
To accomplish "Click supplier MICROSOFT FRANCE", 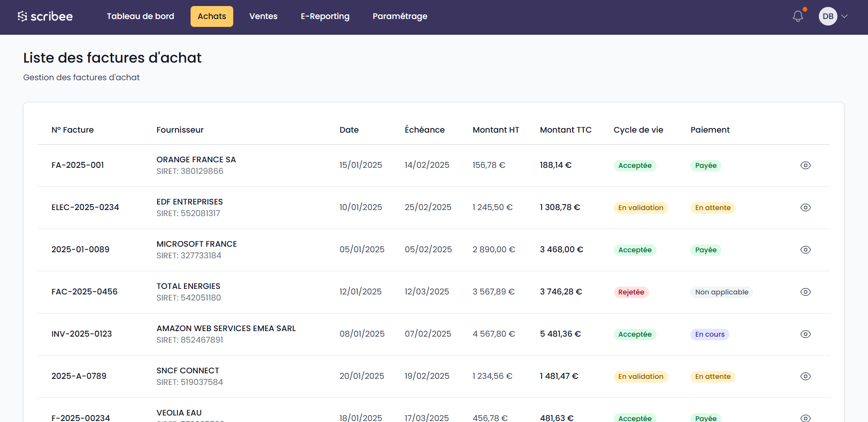I will [x=197, y=244].
